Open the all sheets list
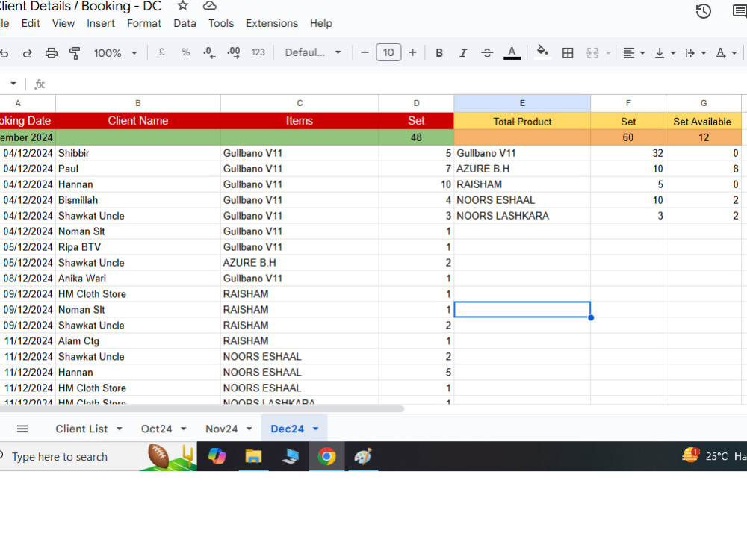Screen dimensions: 747x560 (x=22, y=429)
